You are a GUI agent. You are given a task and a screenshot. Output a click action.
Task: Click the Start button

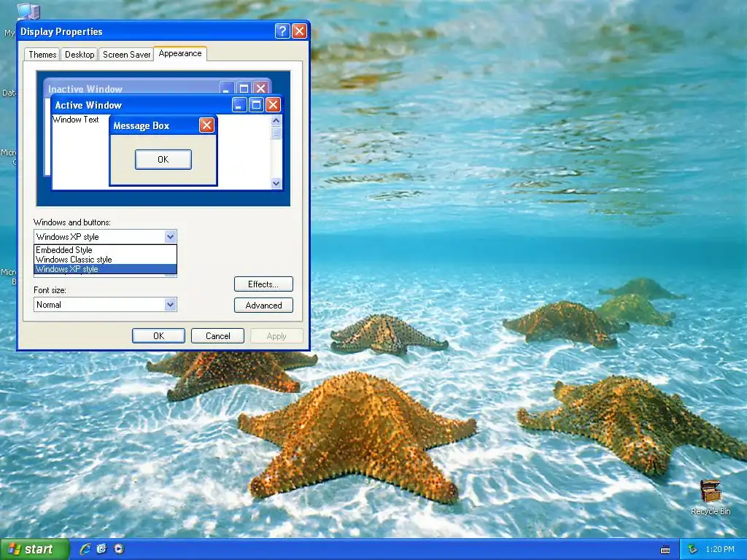pos(34,549)
